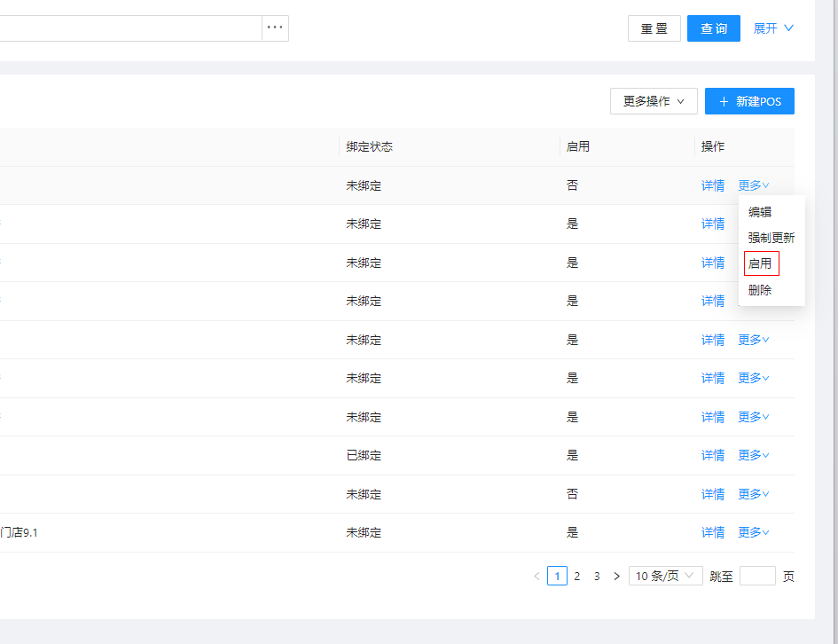Open 详情 link in the 门店9.1 row
The height and width of the screenshot is (644, 838).
(x=713, y=532)
